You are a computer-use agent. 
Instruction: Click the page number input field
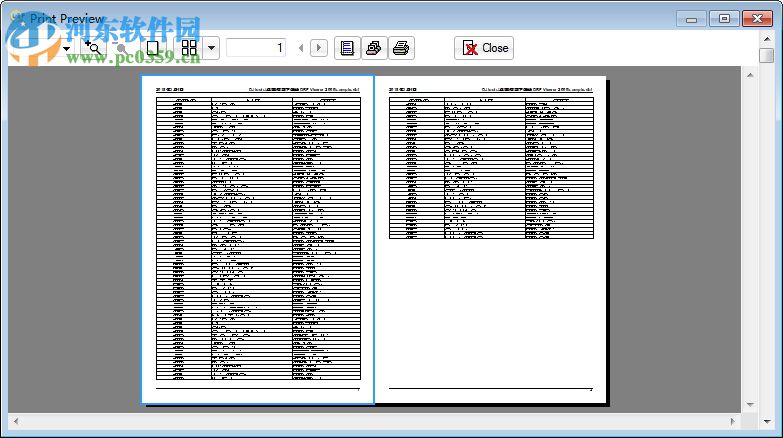tap(256, 48)
